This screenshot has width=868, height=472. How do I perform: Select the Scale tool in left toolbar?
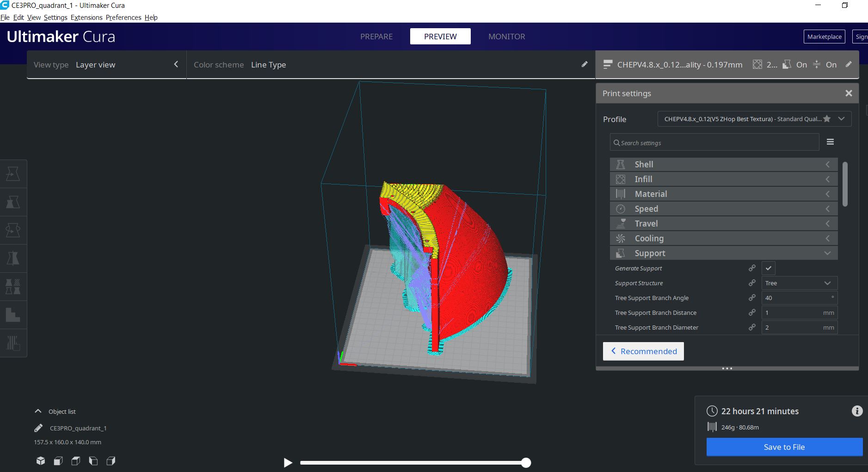coord(12,202)
